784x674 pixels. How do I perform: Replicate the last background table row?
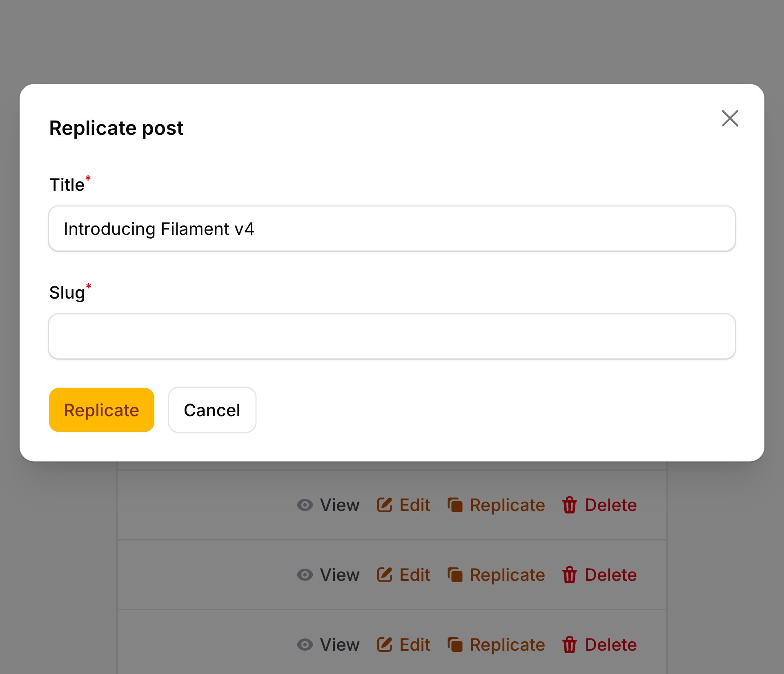point(496,645)
